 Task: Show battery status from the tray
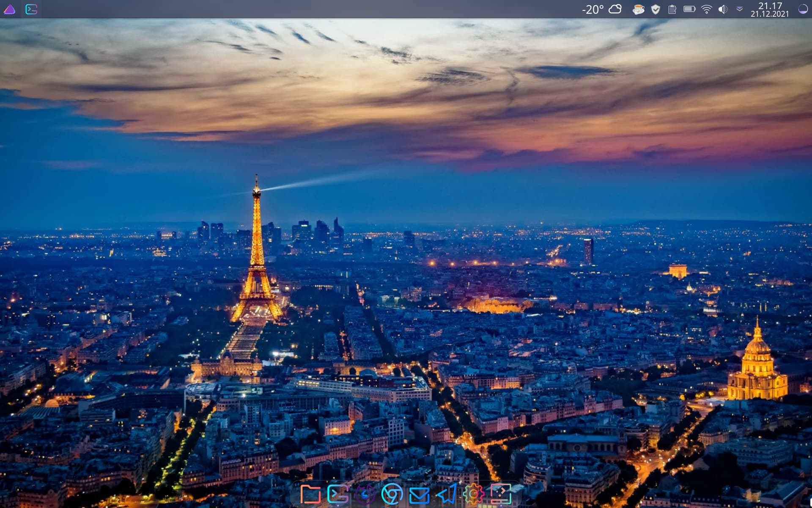pyautogui.click(x=689, y=9)
